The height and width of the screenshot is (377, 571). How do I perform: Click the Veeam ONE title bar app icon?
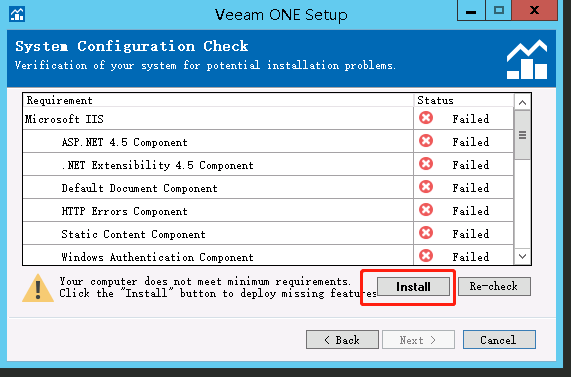pyautogui.click(x=17, y=14)
